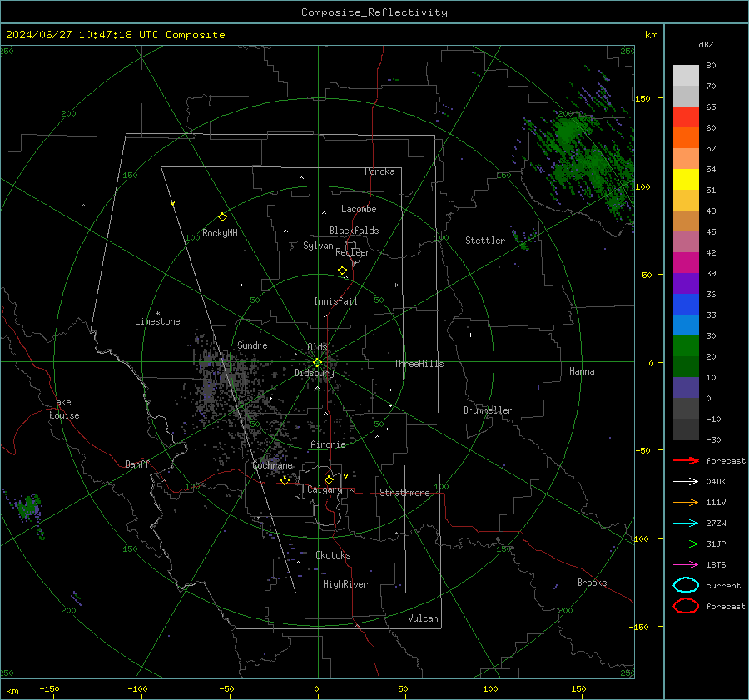Click the Lacombe city label
749x700 pixels.
[x=359, y=209]
